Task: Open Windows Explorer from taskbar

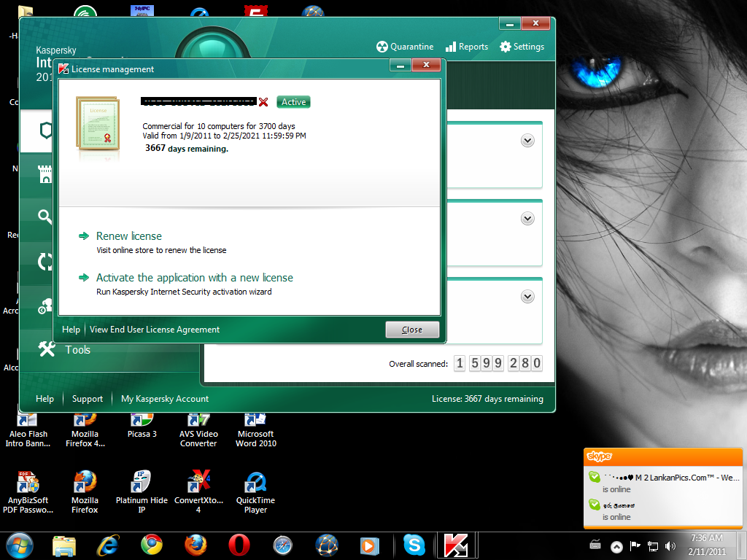Action: 64,545
